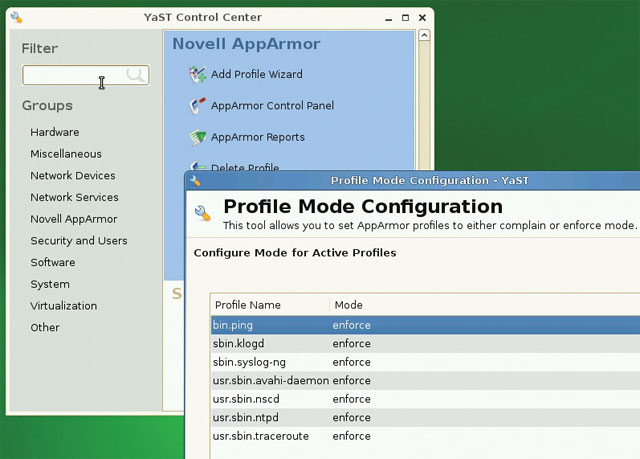Click enforce mode cell for usr.sbin.traceroute

(x=351, y=436)
